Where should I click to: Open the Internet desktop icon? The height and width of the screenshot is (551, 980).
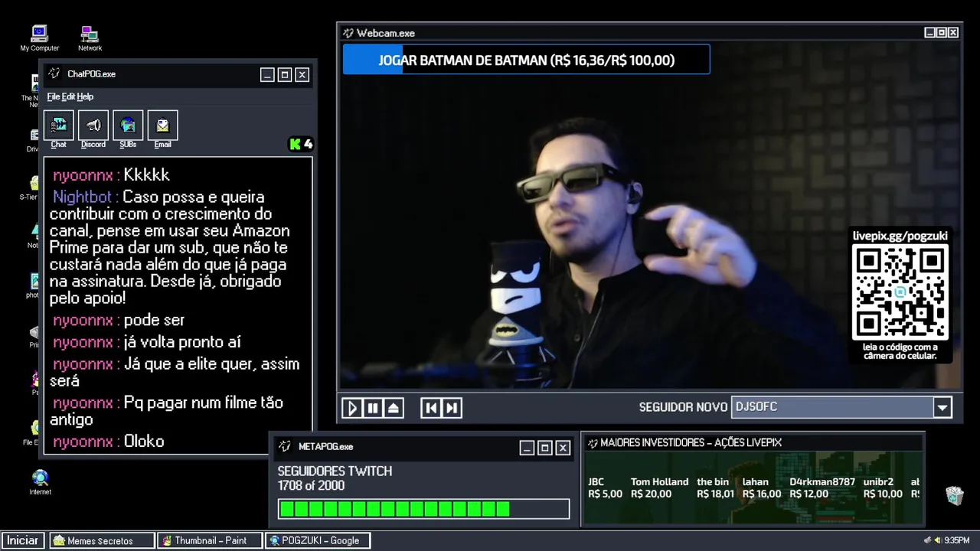pos(40,482)
